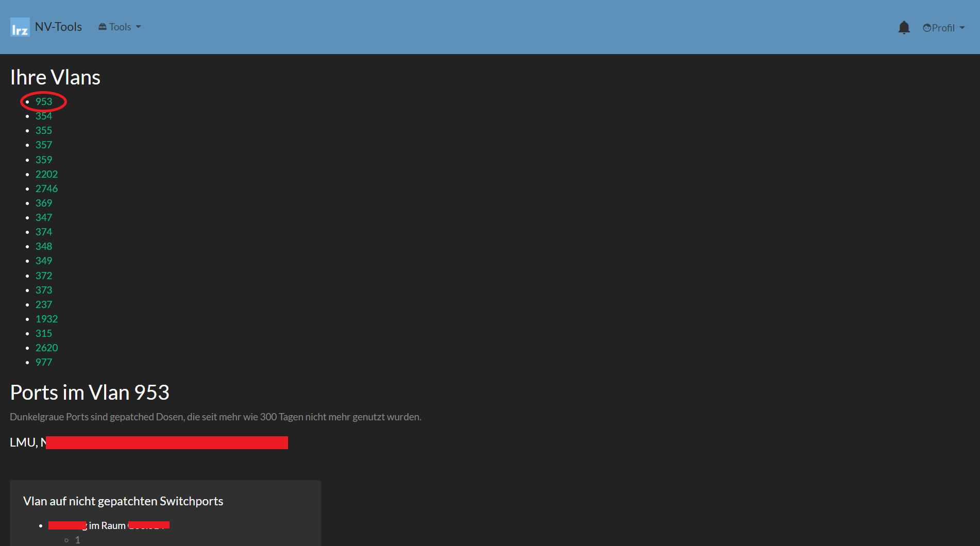Image resolution: width=980 pixels, height=546 pixels.
Task: Open the Profil dropdown menu
Action: coord(943,28)
